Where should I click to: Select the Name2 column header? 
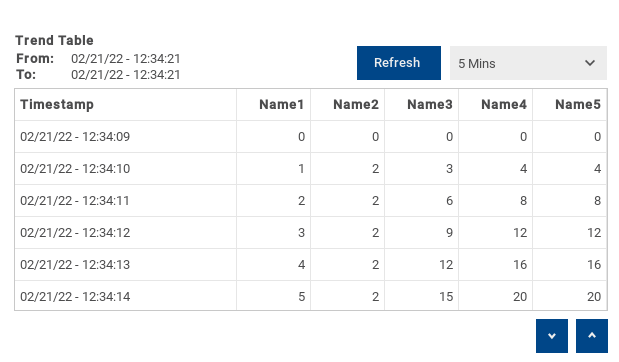tap(347, 105)
